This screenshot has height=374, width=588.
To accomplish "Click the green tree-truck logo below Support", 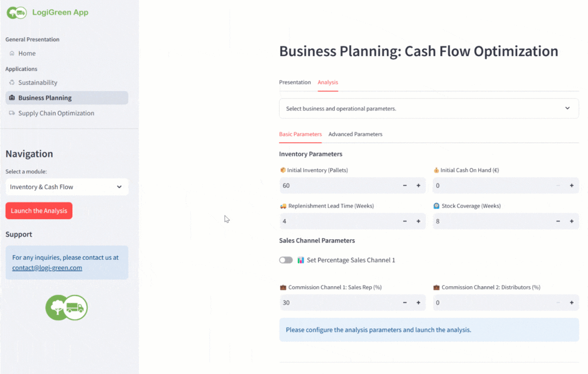I will coord(67,307).
